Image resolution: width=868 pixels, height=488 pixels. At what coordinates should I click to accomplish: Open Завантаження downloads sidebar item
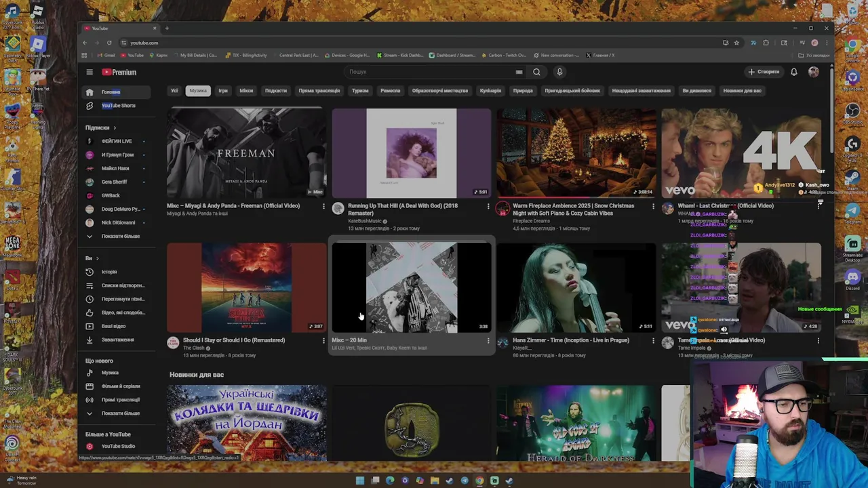click(x=116, y=340)
